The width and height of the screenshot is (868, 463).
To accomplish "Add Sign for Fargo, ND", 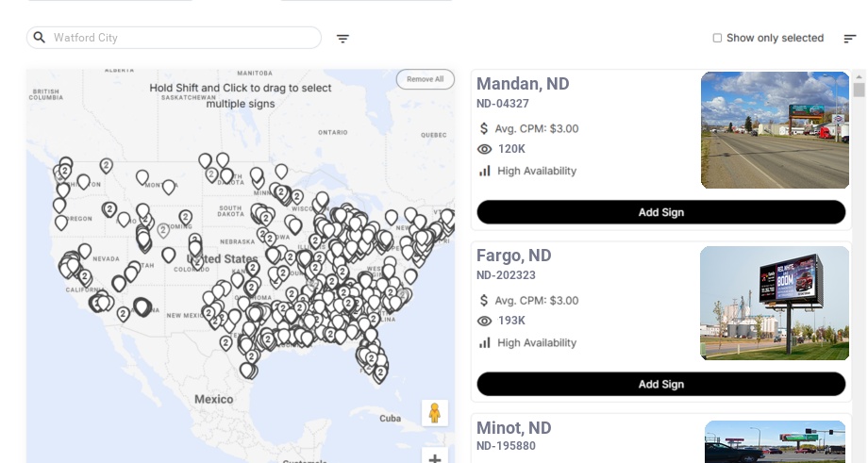I will pos(660,384).
